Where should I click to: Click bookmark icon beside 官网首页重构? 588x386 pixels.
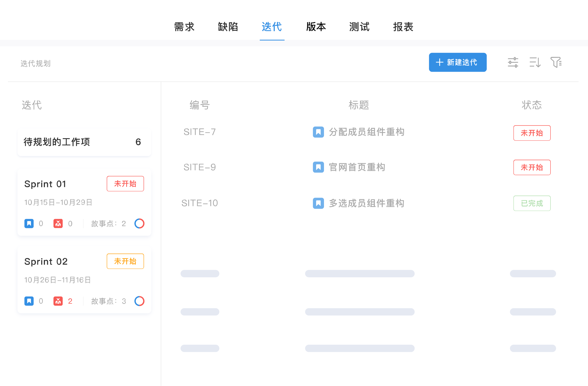(318, 167)
